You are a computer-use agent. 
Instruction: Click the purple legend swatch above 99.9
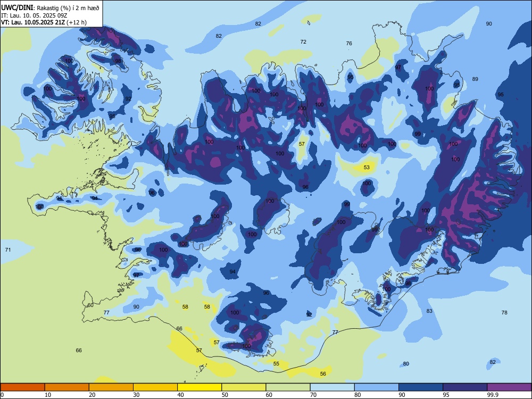[509, 387]
